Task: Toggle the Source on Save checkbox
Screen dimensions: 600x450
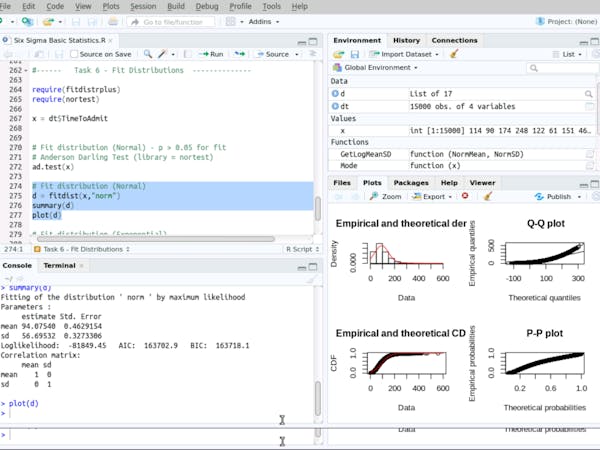Action: pos(74,54)
